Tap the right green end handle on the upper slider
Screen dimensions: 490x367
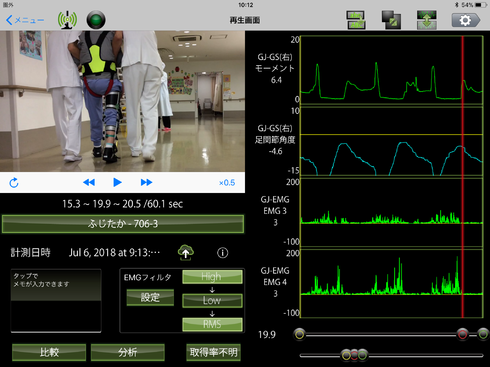pyautogui.click(x=483, y=334)
